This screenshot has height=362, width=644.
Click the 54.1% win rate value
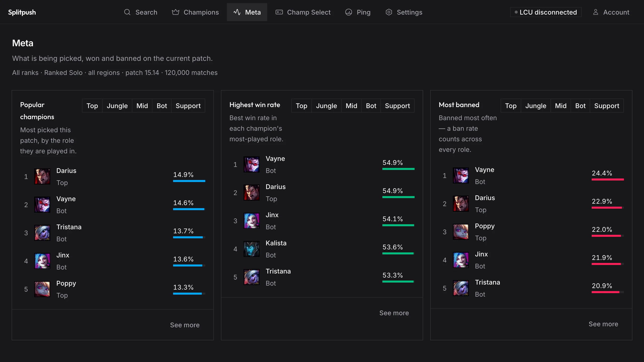pos(393,219)
